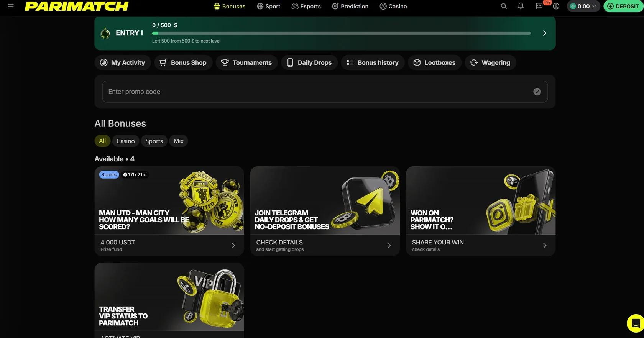The width and height of the screenshot is (644, 338).
Task: Click the Tether coin balance icon
Action: pos(573,6)
